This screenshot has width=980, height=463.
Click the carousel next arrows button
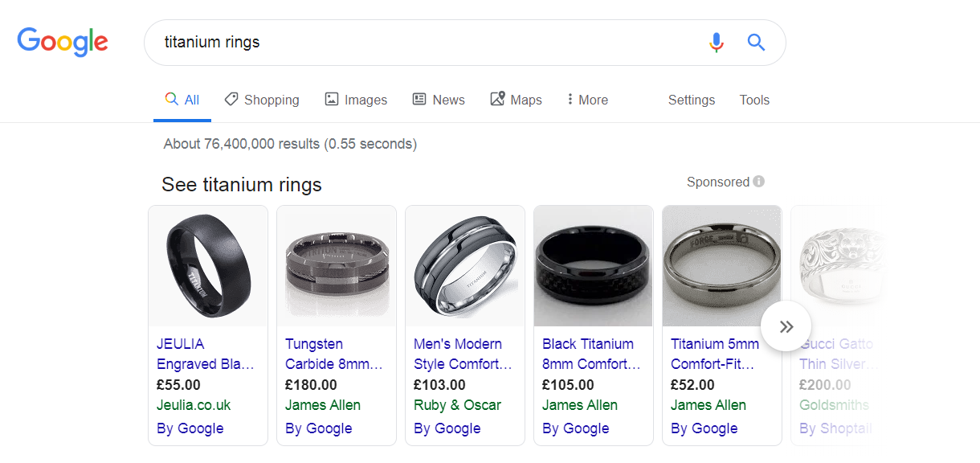click(x=786, y=326)
